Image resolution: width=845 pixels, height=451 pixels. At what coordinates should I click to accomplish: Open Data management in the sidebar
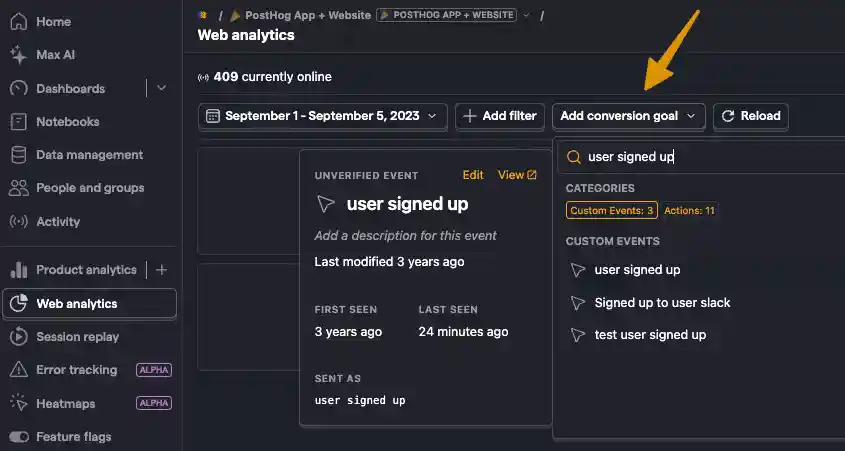coord(88,155)
